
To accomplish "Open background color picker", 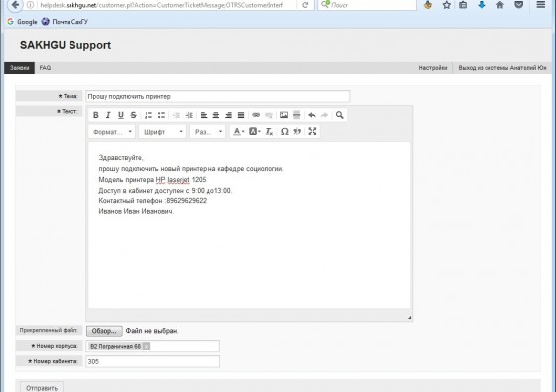I will point(254,131).
